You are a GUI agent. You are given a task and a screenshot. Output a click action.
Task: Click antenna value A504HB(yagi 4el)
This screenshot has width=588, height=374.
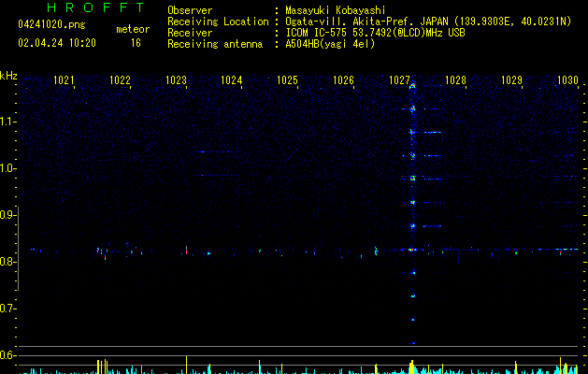click(x=330, y=44)
